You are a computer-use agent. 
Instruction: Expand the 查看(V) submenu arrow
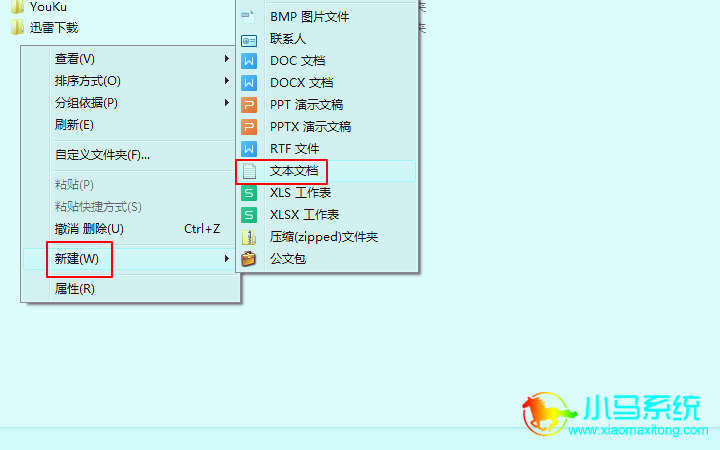[226, 59]
